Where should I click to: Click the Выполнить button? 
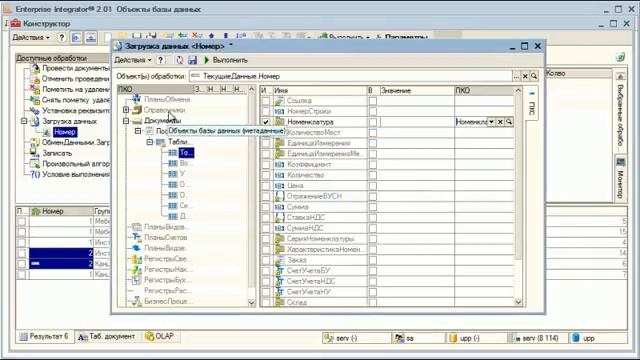tap(225, 60)
